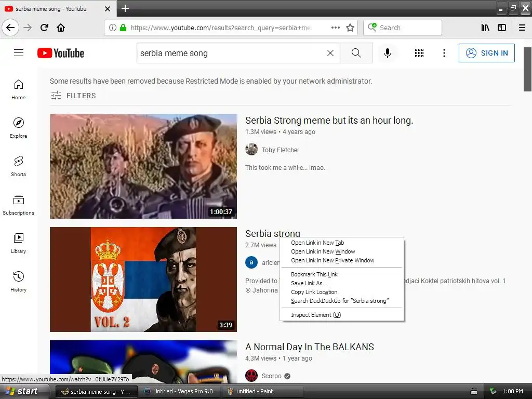Go back with the browser back arrow
This screenshot has height=399, width=532.
click(10, 28)
